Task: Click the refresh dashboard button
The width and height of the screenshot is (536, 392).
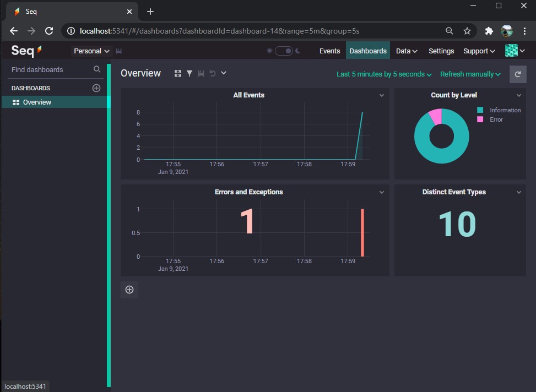Action: point(517,74)
